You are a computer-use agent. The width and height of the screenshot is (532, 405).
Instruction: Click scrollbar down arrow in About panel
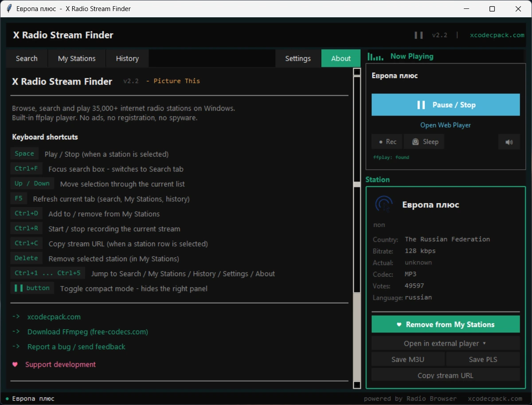tap(357, 385)
